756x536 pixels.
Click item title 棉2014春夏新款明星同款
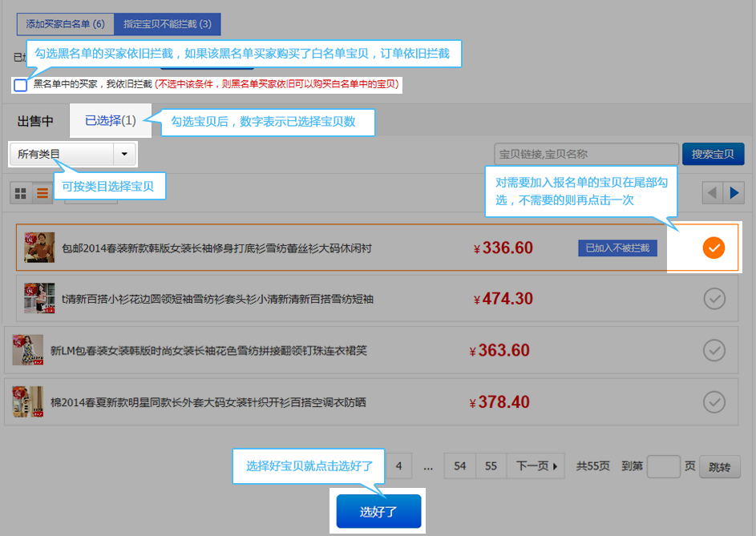point(208,402)
